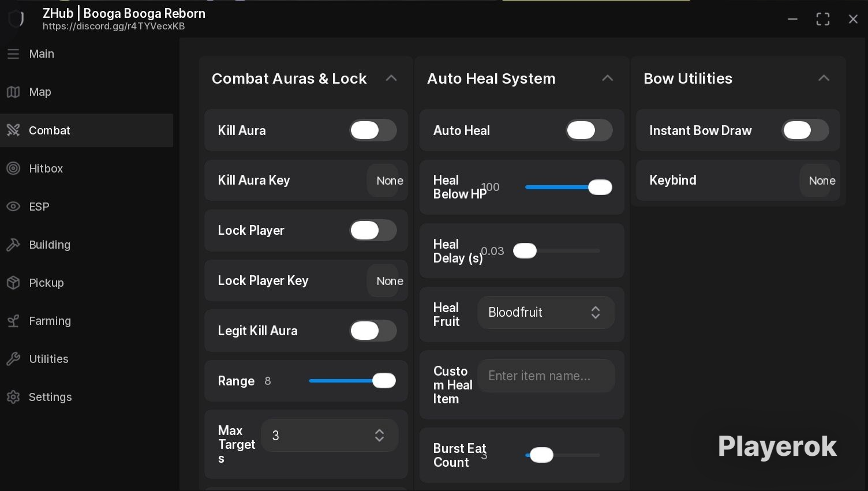This screenshot has width=868, height=491.
Task: Enable the Kill Aura toggle
Action: [373, 130]
